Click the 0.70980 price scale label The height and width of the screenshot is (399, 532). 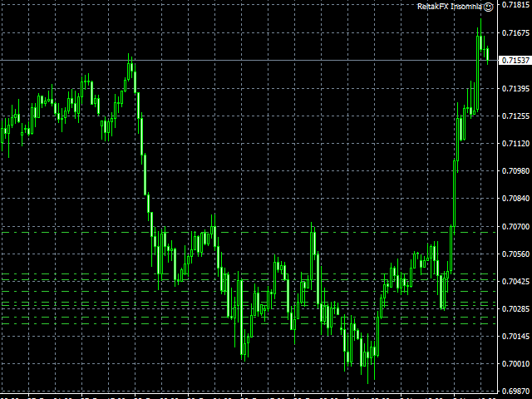point(515,171)
